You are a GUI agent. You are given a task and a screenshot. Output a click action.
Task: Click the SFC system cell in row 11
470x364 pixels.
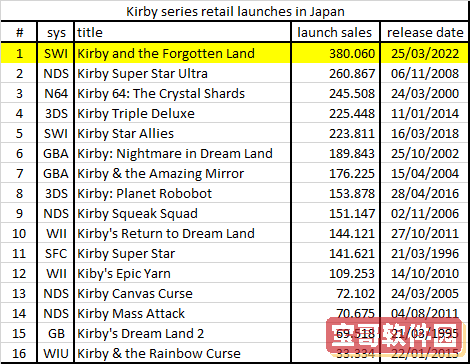coord(56,253)
